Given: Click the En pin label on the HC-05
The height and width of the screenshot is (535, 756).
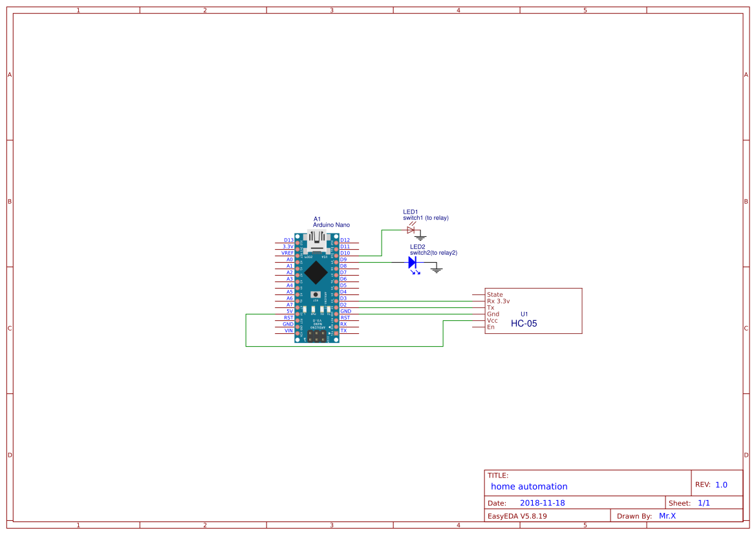Looking at the screenshot, I should point(490,327).
